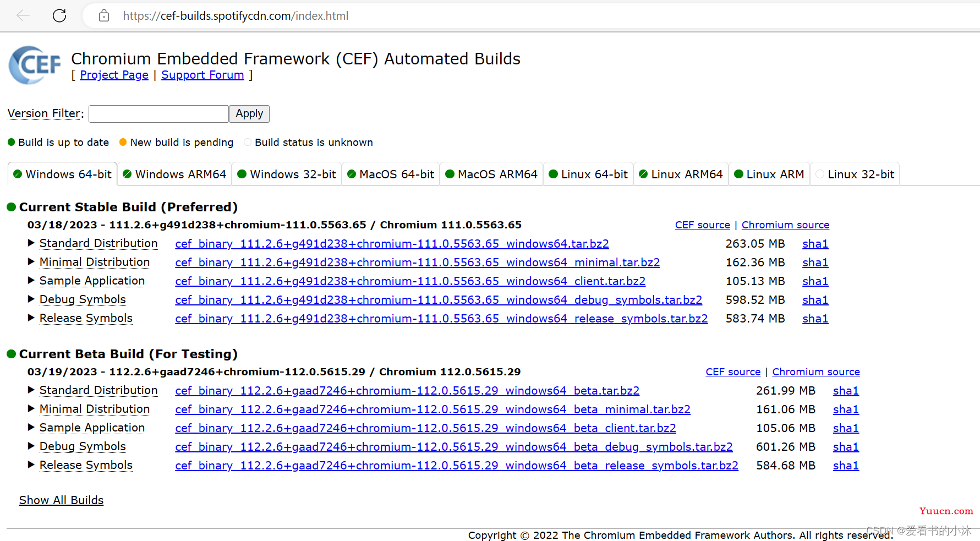Apply the version filter
The height and width of the screenshot is (541, 980).
point(249,114)
